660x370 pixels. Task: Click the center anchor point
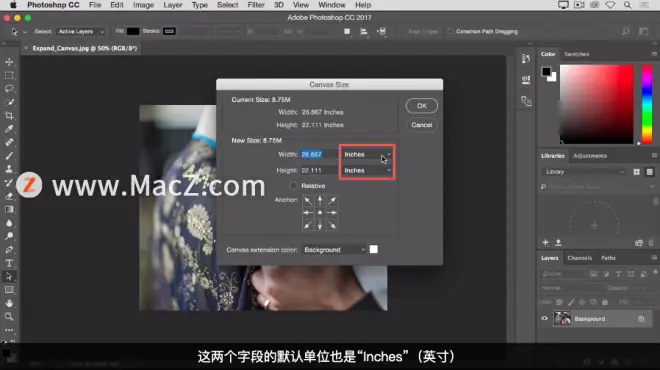[x=320, y=213]
